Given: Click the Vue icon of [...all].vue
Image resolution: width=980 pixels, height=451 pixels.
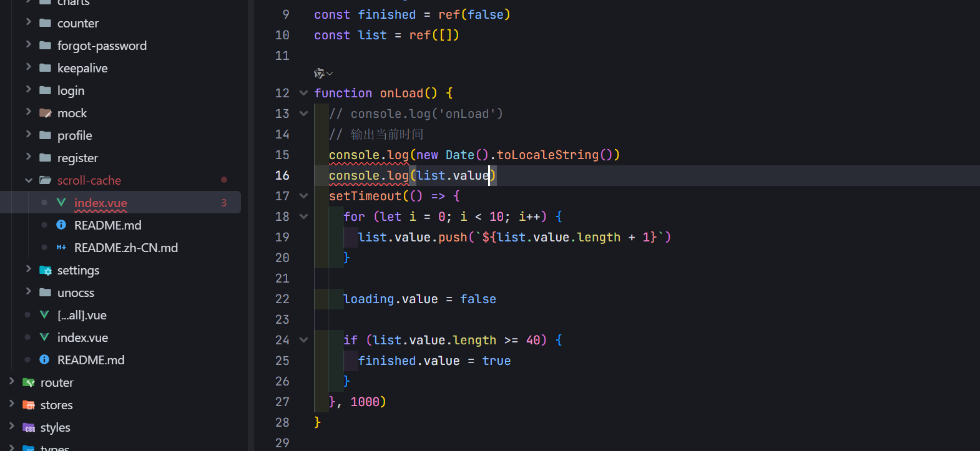Looking at the screenshot, I should tap(44, 315).
